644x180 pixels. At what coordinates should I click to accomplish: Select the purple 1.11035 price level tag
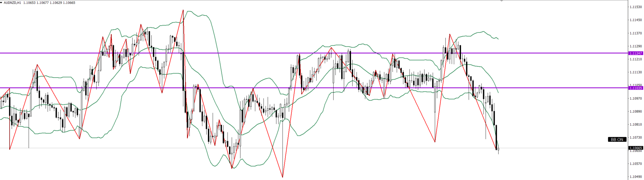tap(636, 88)
